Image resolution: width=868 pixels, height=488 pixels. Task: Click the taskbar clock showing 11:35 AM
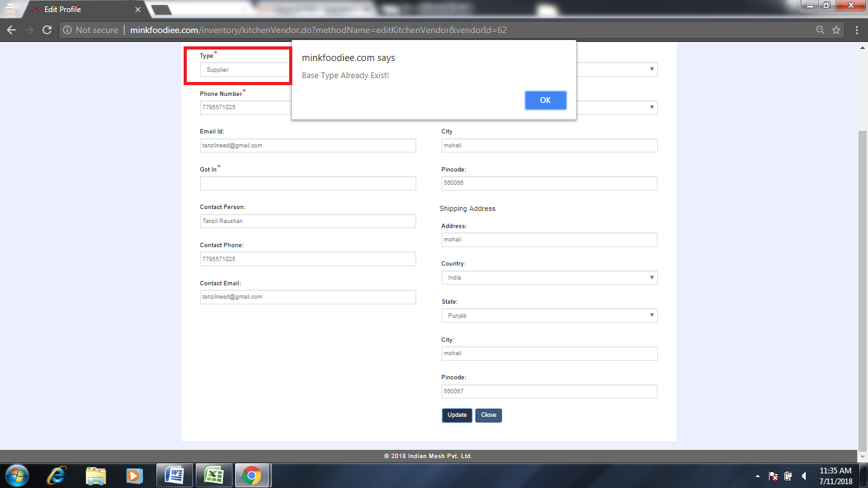point(836,476)
